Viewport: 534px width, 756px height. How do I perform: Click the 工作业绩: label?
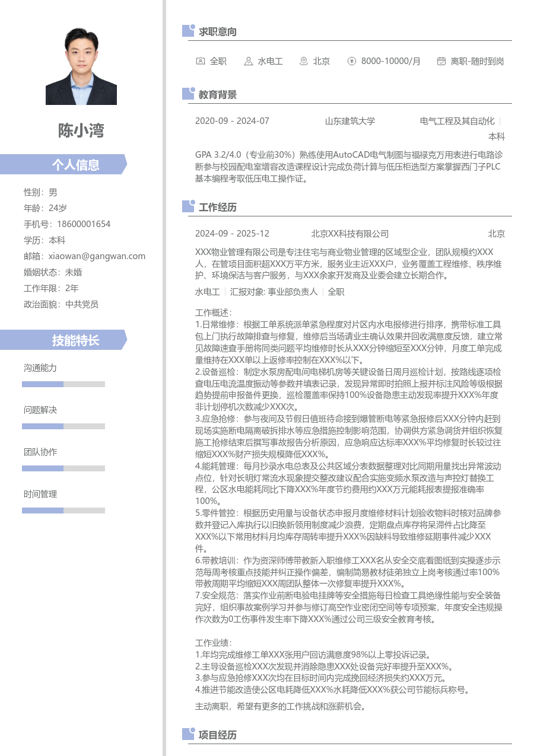click(214, 643)
